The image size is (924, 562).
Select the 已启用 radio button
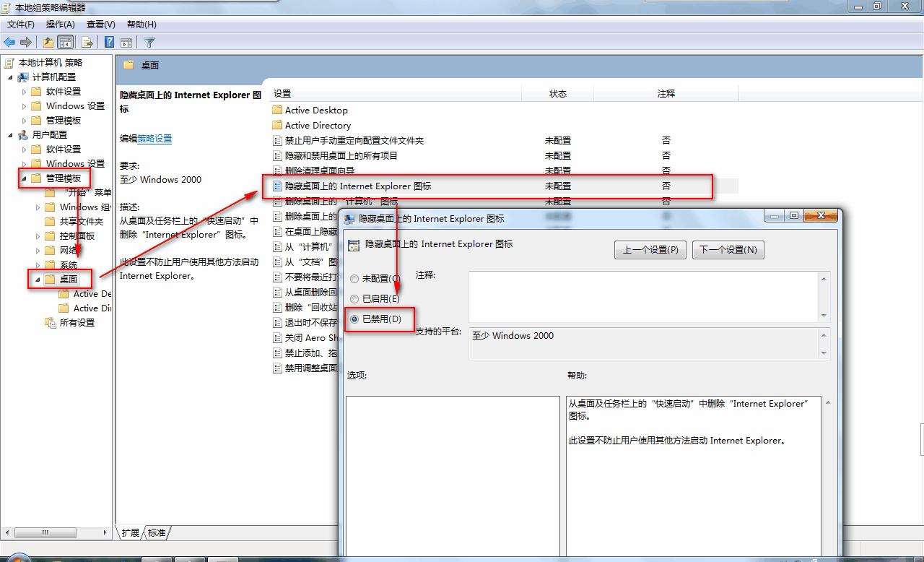pyautogui.click(x=354, y=298)
